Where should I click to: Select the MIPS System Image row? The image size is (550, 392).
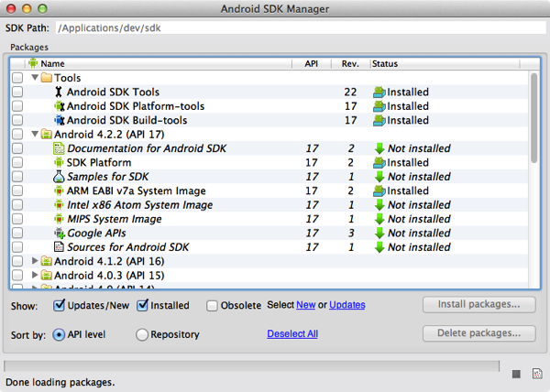click(x=269, y=219)
